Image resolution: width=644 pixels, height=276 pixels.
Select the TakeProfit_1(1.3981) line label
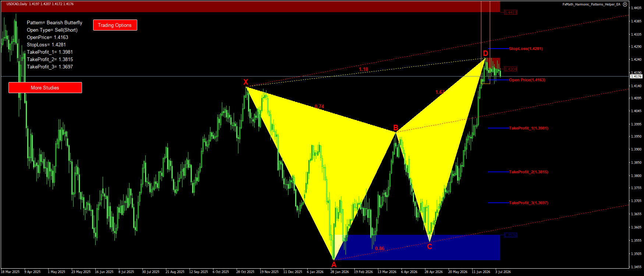click(x=528, y=128)
